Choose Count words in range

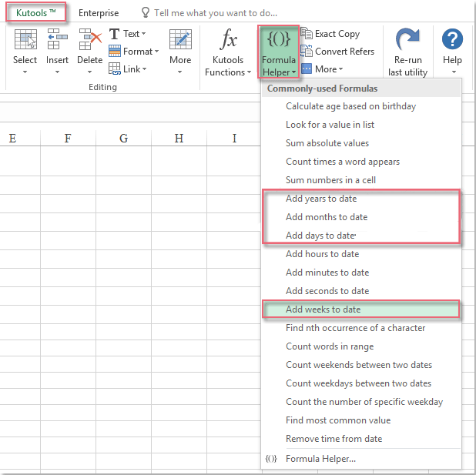361,346
